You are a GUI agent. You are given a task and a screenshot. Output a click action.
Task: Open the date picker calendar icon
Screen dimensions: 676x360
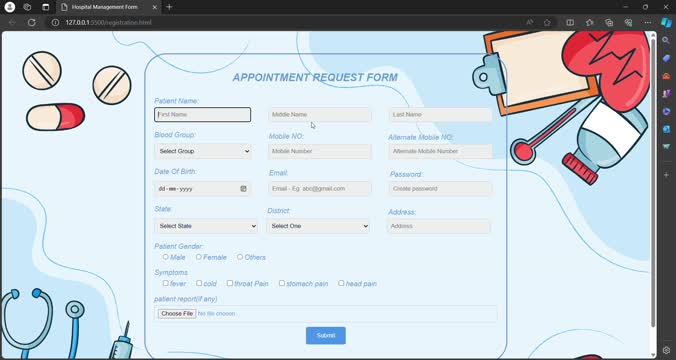[x=243, y=188]
